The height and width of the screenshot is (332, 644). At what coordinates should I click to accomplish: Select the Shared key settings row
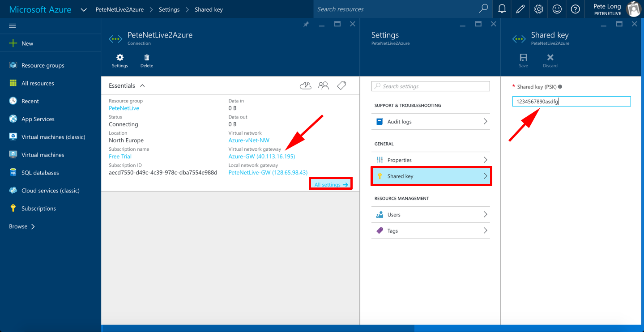(x=431, y=176)
